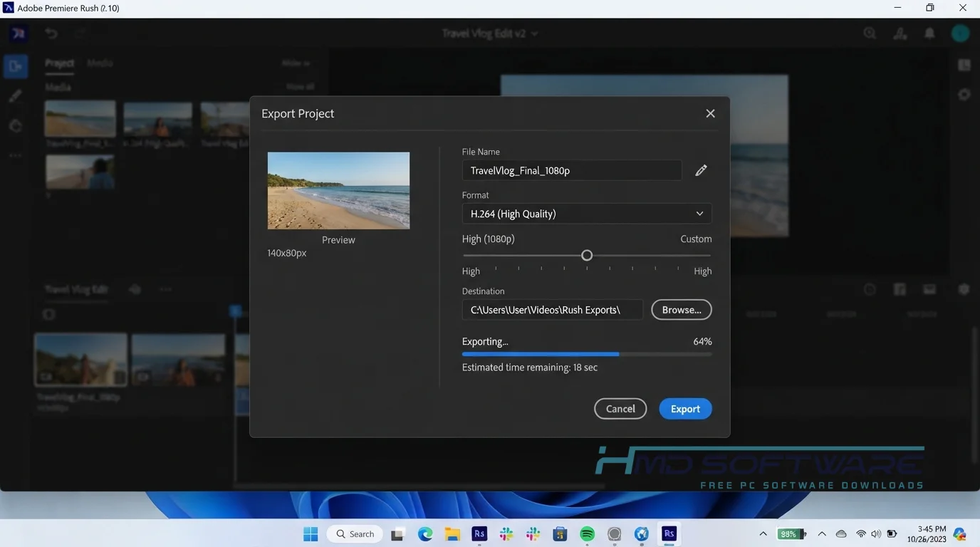
Task: Click the second icon in Rush's right sidebar
Action: (x=964, y=95)
